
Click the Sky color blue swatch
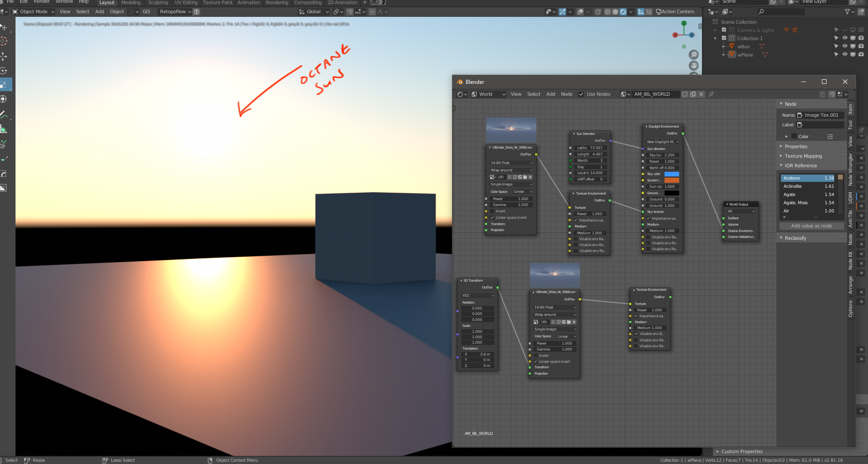[x=671, y=174]
